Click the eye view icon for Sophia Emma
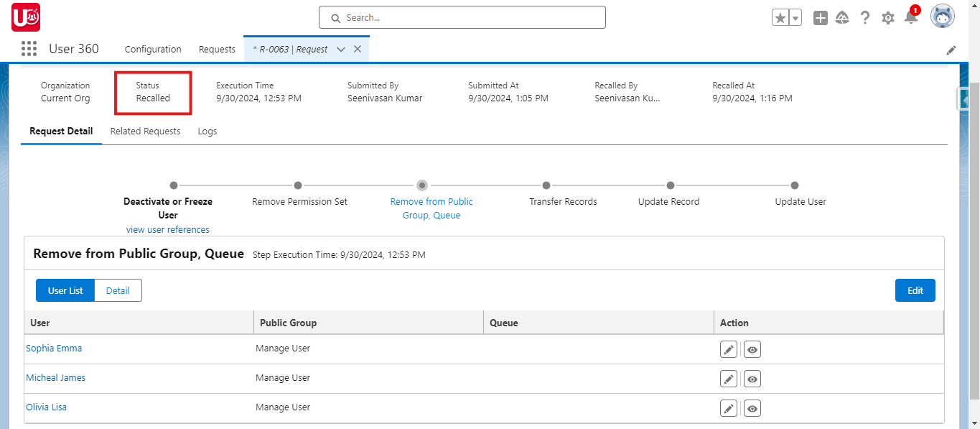 tap(752, 349)
